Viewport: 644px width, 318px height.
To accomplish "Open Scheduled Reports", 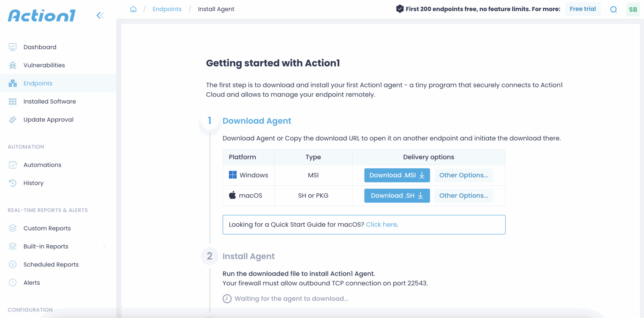I will (51, 264).
